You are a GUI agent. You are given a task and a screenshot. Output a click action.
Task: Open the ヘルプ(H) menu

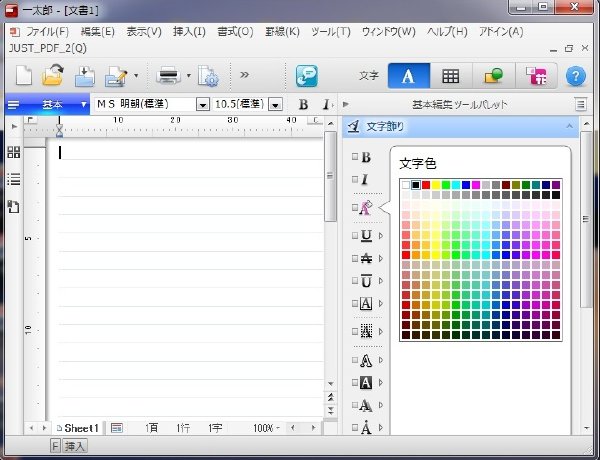tap(447, 31)
